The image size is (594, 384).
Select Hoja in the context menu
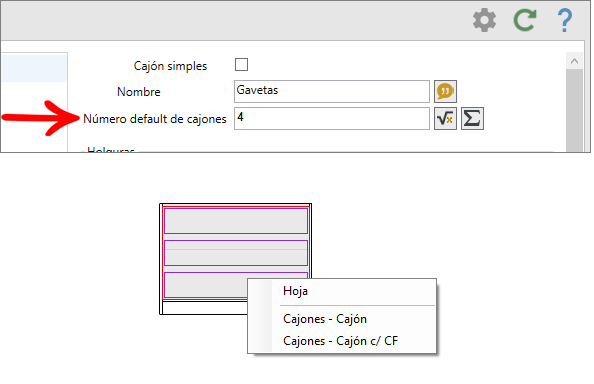point(341,291)
